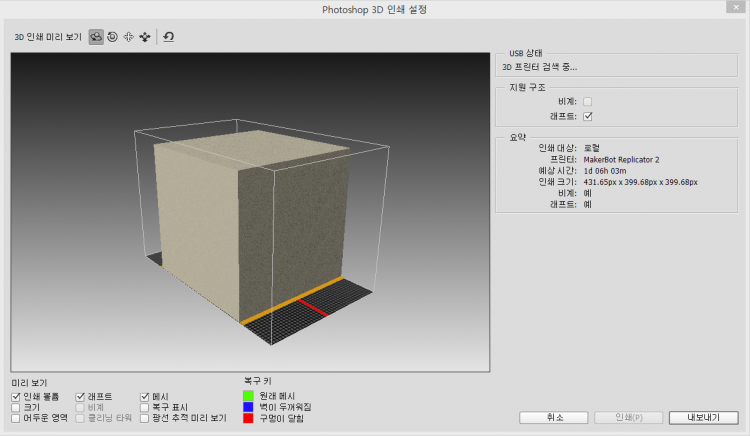Uncheck the 인쇄 볼륨 preview checkbox

pyautogui.click(x=16, y=397)
